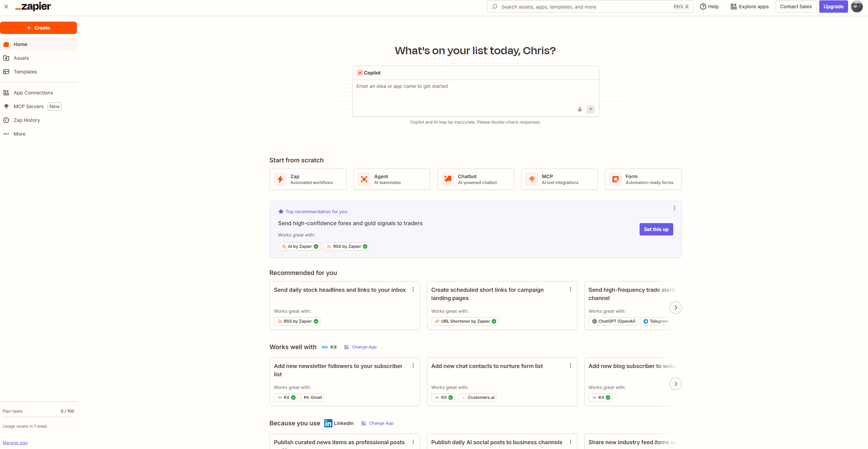The height and width of the screenshot is (449, 868).
Task: Open App Connections page
Action: [x=33, y=93]
